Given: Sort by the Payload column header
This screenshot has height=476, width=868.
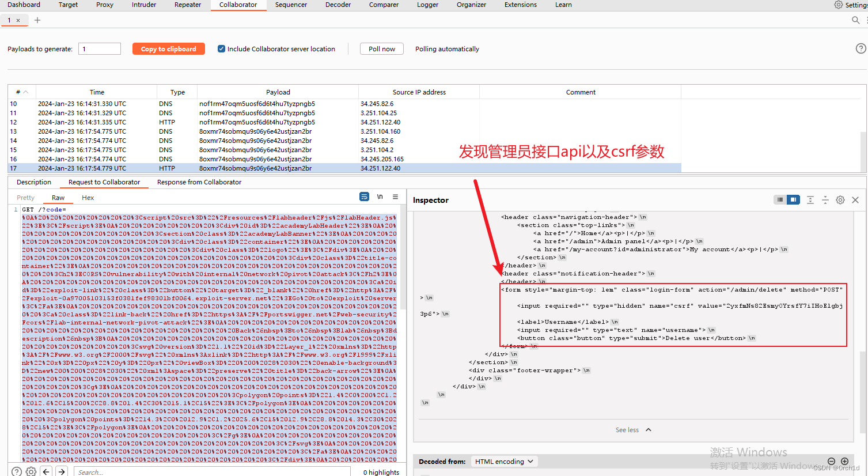Looking at the screenshot, I should (x=278, y=92).
